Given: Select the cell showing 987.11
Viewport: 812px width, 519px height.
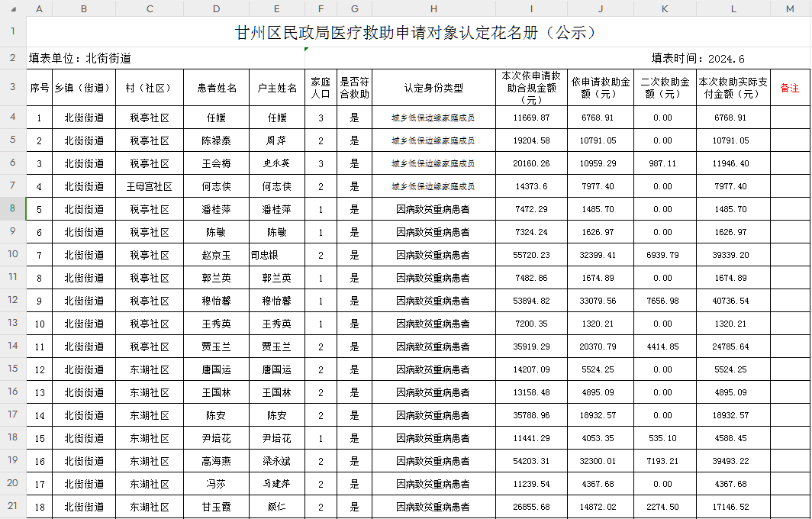Looking at the screenshot, I should point(664,163).
